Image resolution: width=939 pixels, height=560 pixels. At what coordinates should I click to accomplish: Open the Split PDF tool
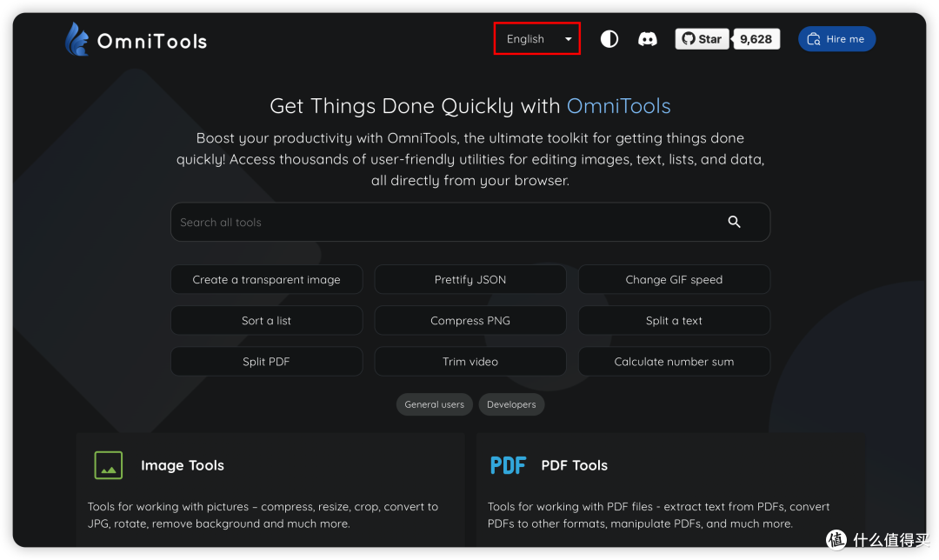tap(267, 362)
